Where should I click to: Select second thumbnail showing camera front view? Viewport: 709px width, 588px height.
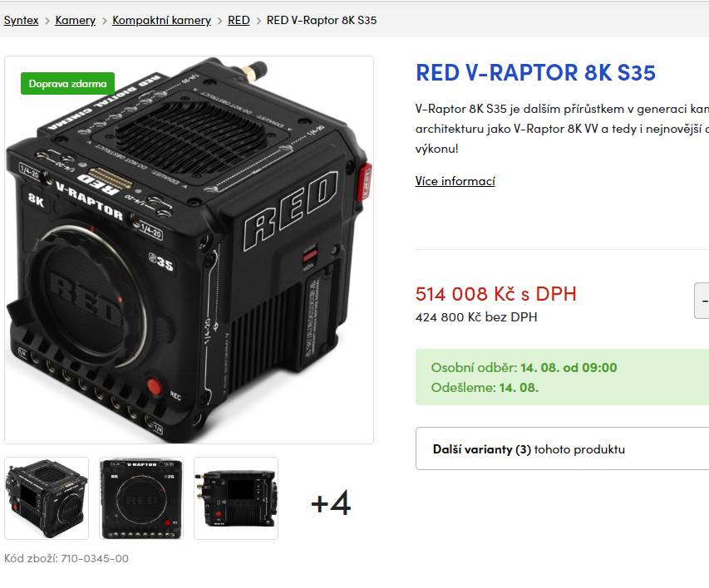pos(141,498)
